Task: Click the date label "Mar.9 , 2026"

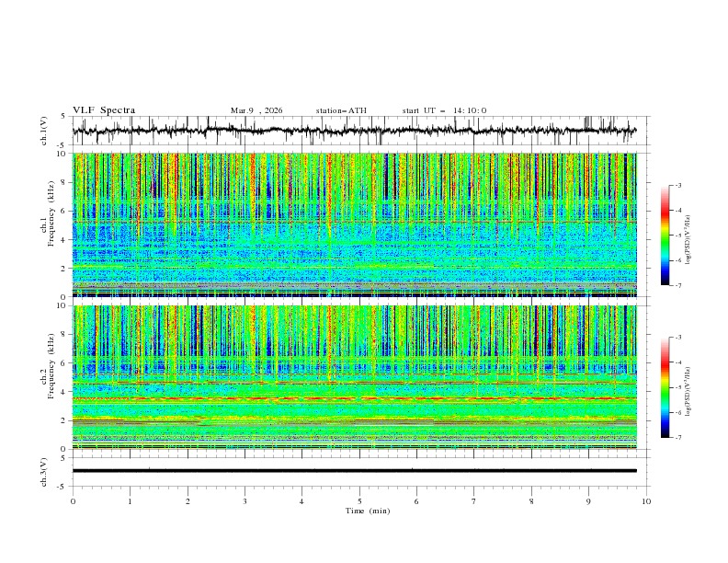Action: coord(256,110)
